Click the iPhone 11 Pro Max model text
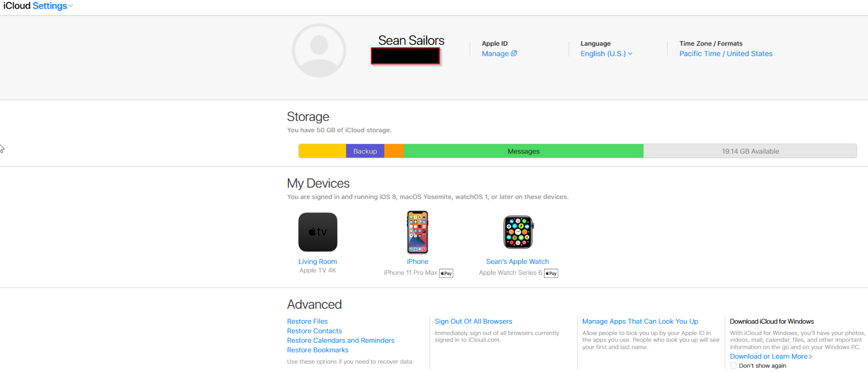Image resolution: width=868 pixels, height=372 pixels. click(x=411, y=273)
